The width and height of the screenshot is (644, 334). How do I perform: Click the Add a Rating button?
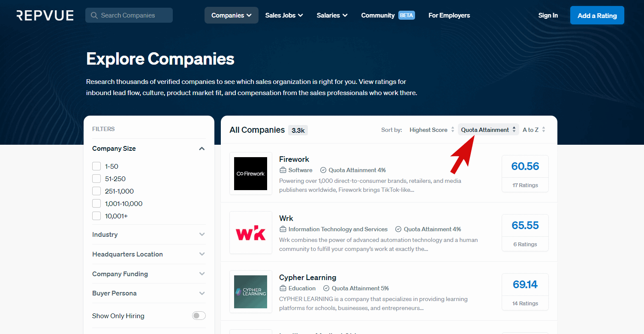(x=597, y=15)
